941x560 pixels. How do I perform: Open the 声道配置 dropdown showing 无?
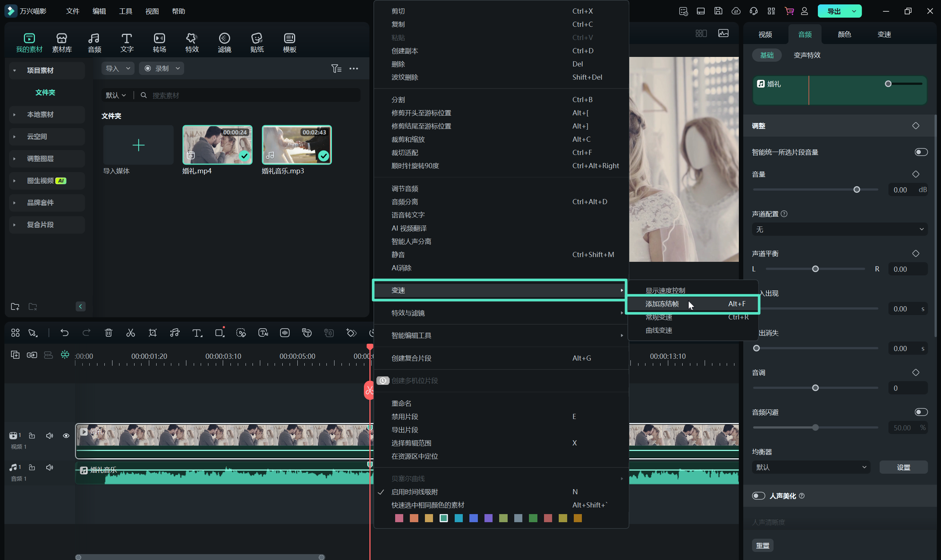(x=840, y=230)
